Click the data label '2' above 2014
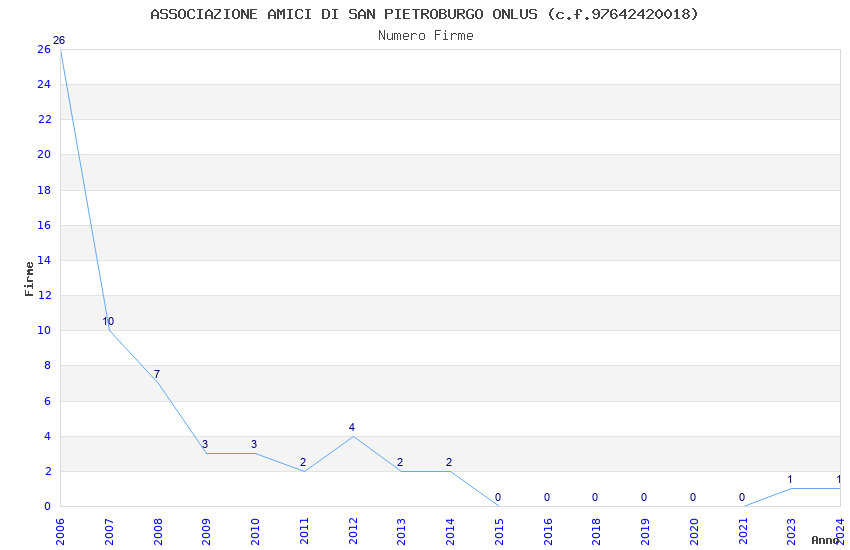This screenshot has width=850, height=550. click(449, 462)
